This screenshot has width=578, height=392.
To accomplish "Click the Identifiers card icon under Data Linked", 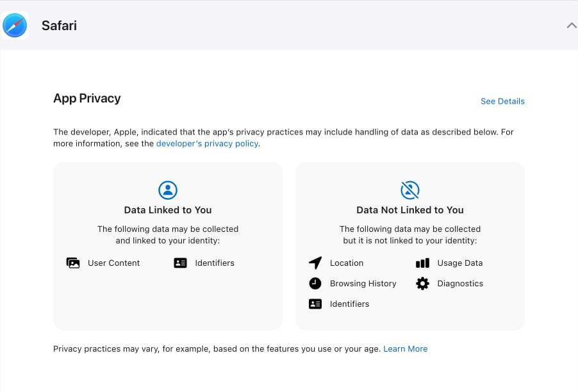I will pos(181,263).
